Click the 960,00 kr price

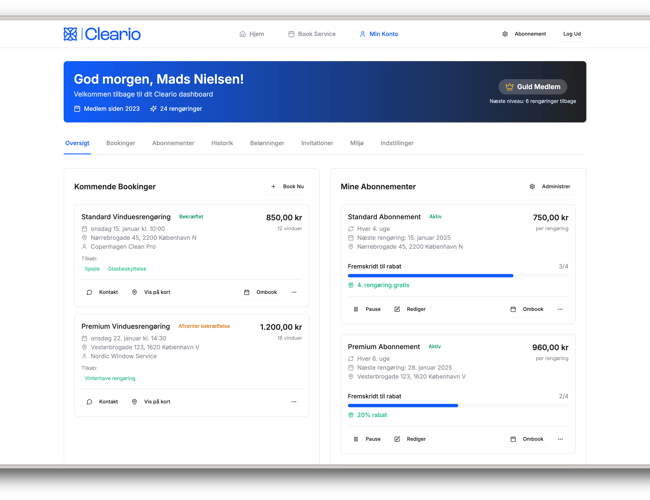tap(551, 347)
